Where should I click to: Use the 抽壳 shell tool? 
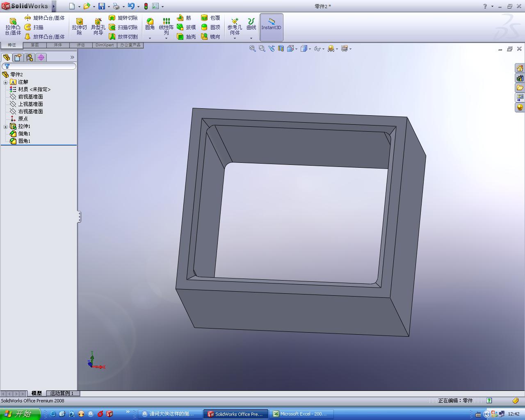coord(186,37)
